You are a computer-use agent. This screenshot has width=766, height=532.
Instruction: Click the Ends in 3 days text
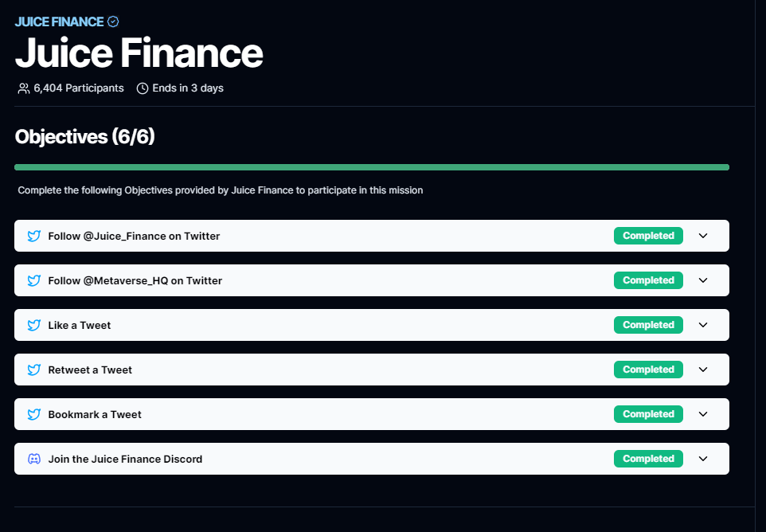pyautogui.click(x=188, y=88)
